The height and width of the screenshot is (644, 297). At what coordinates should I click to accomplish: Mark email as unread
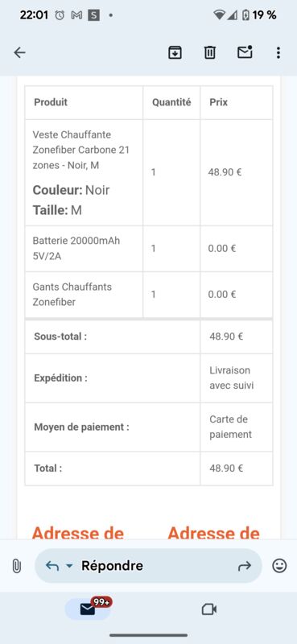point(245,52)
